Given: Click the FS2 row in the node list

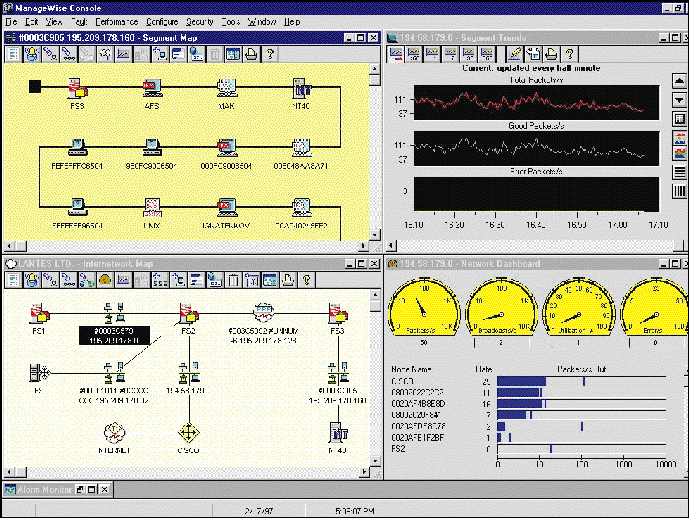Looking at the screenshot, I should 528,449.
